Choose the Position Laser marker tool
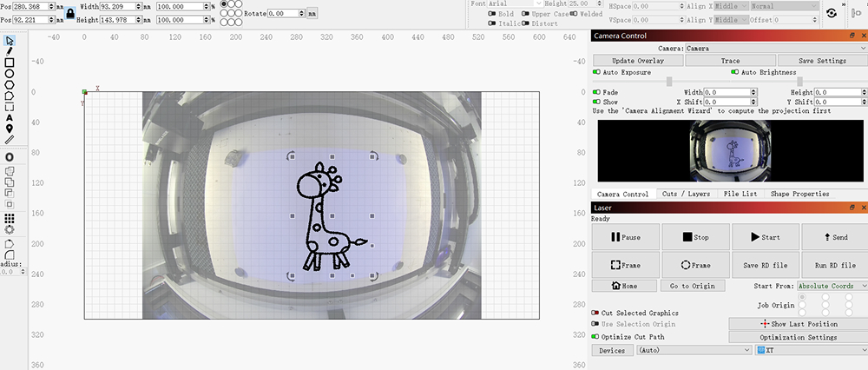This screenshot has width=868, height=370. pos(10,129)
